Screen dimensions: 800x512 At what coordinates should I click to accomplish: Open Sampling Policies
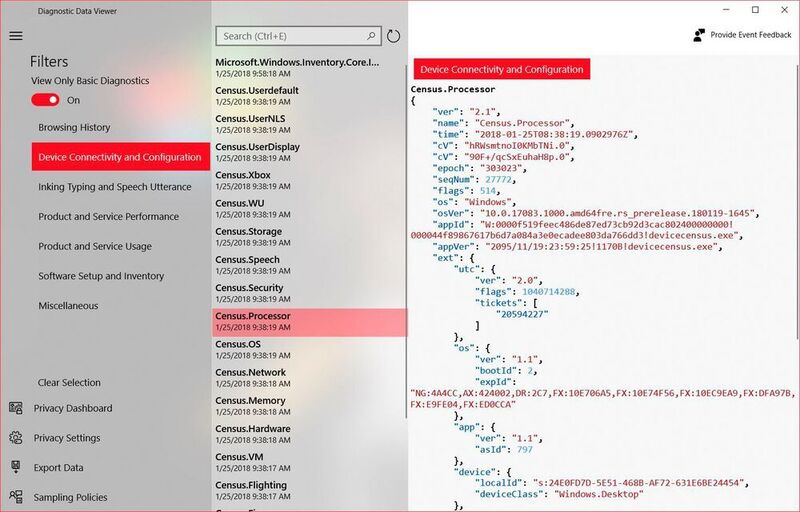pyautogui.click(x=70, y=497)
